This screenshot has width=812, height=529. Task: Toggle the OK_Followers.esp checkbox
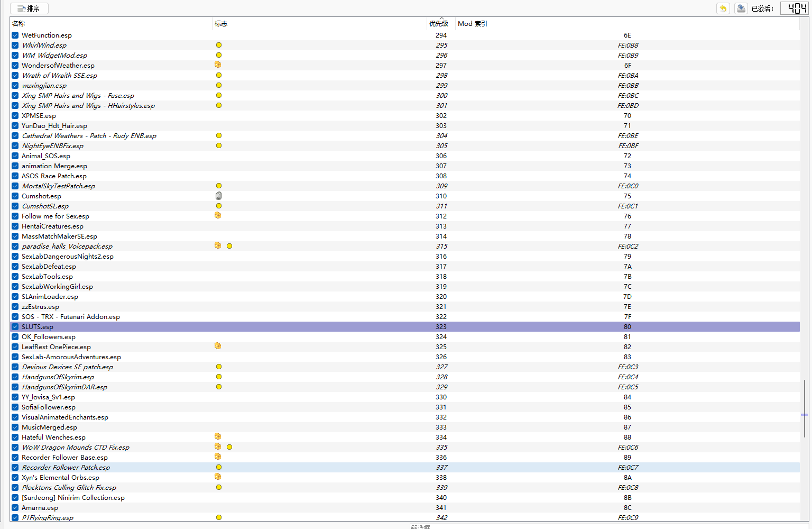point(15,337)
